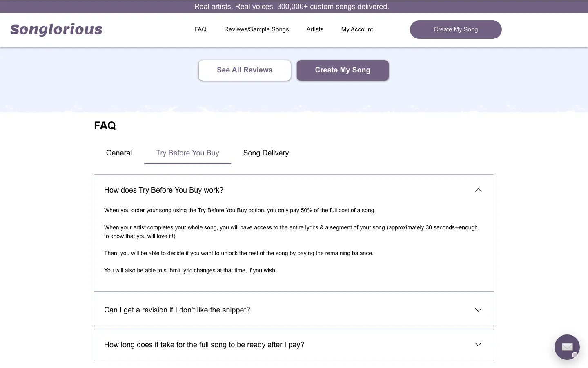Click Create My Song beside See All Reviews
Screen dimensions: 588x368
[x=343, y=70]
